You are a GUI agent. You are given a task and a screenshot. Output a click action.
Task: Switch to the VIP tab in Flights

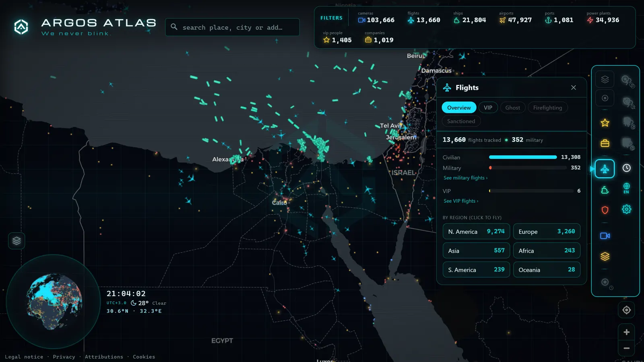click(488, 108)
